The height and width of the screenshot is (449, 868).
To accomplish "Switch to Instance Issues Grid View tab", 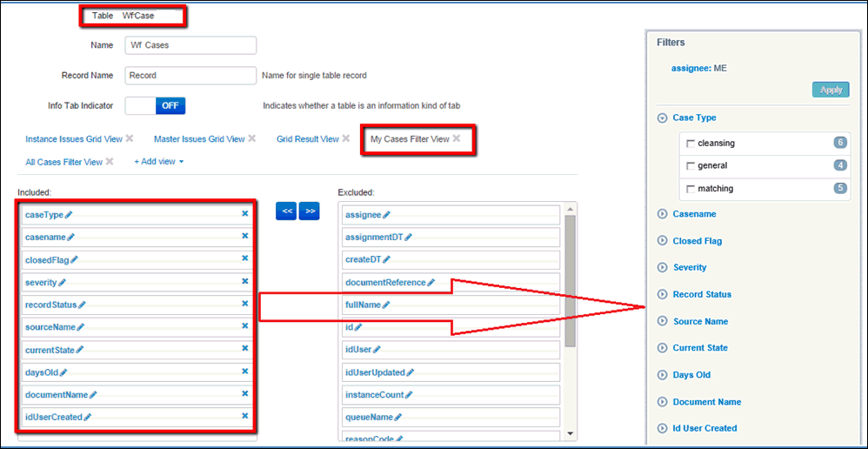I will [x=73, y=138].
